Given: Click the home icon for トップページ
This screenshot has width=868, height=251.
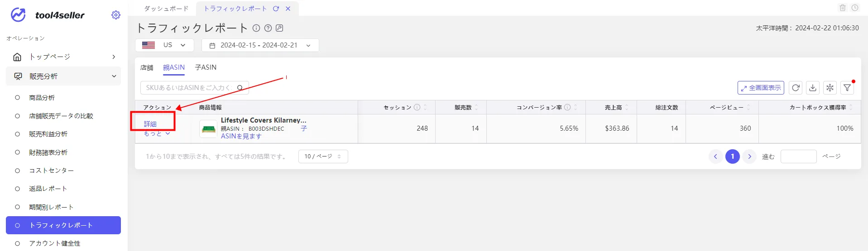Looking at the screenshot, I should click(x=17, y=57).
